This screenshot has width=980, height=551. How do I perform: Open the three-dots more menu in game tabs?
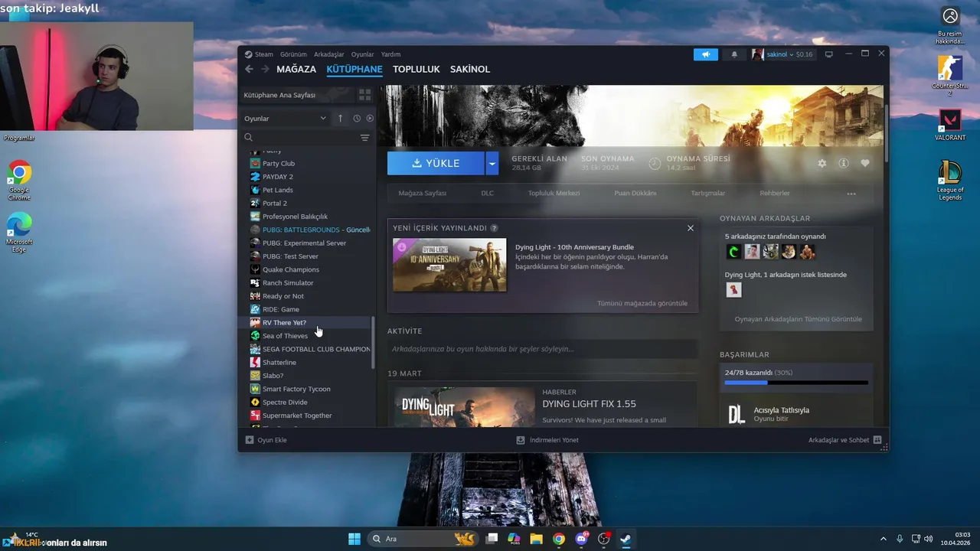coord(851,194)
